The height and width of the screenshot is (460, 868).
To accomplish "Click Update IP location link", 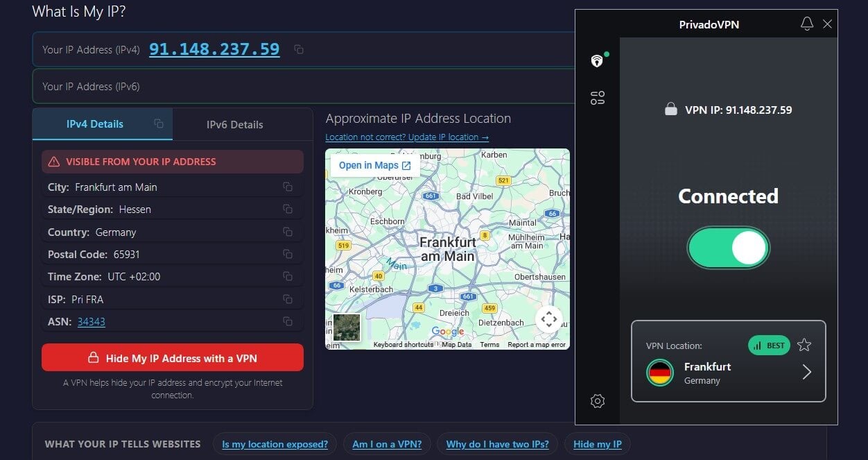I will 407,137.
